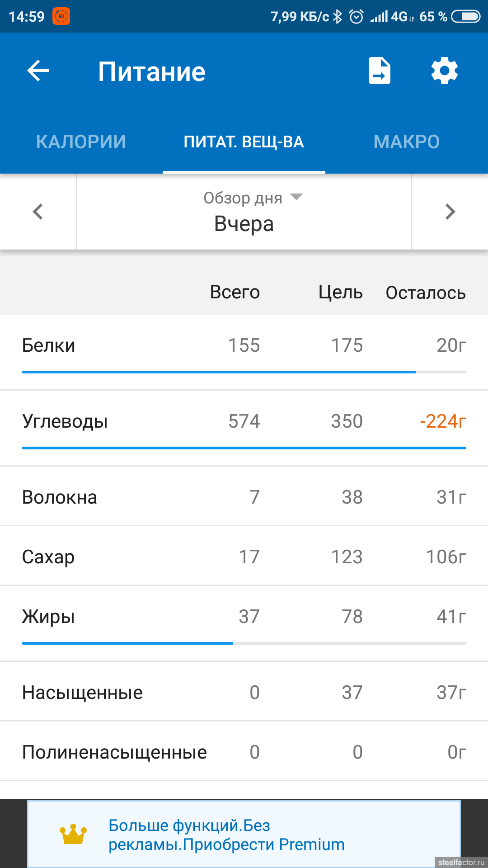Viewport: 488px width, 868px height.
Task: Tap the Жиры progress bar
Action: (x=244, y=643)
